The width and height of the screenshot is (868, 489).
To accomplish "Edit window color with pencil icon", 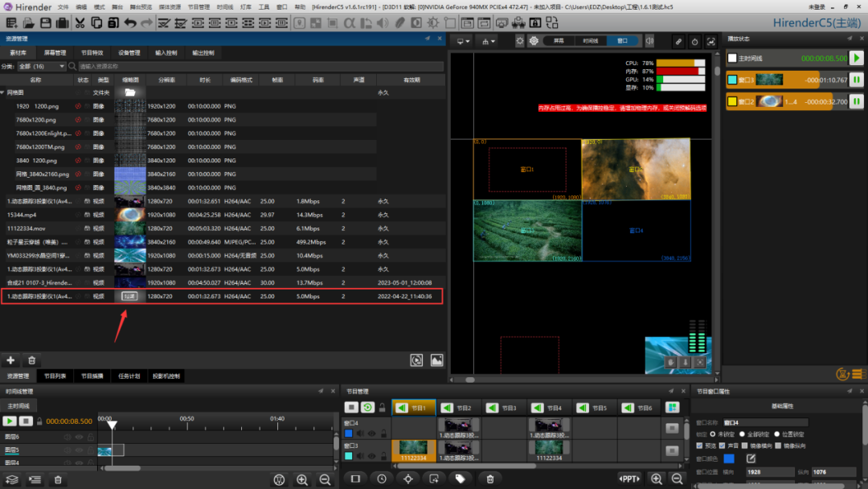I will tap(751, 458).
